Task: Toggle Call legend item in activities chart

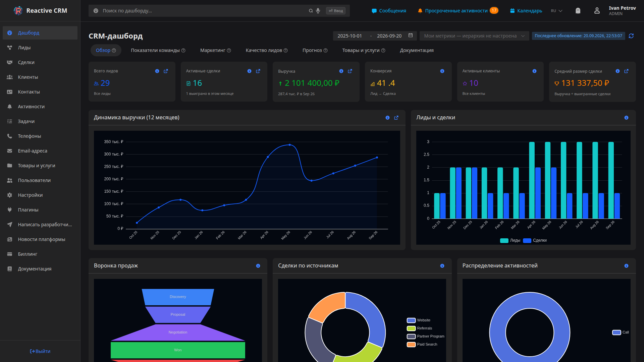Action: 621,333
